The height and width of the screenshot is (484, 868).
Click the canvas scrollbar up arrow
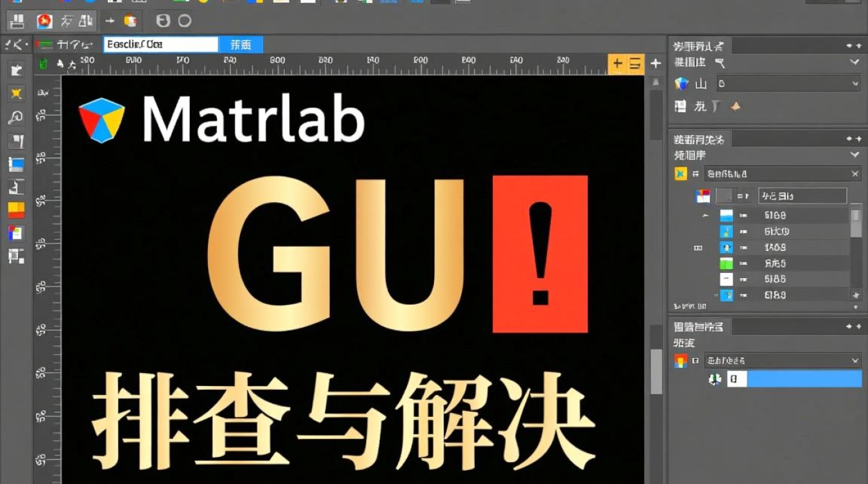coord(656,82)
